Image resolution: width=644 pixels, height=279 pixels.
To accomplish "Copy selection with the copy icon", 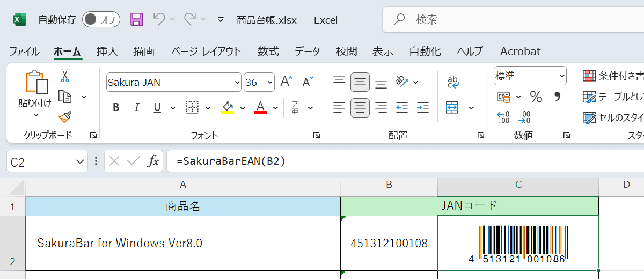I will pyautogui.click(x=65, y=97).
